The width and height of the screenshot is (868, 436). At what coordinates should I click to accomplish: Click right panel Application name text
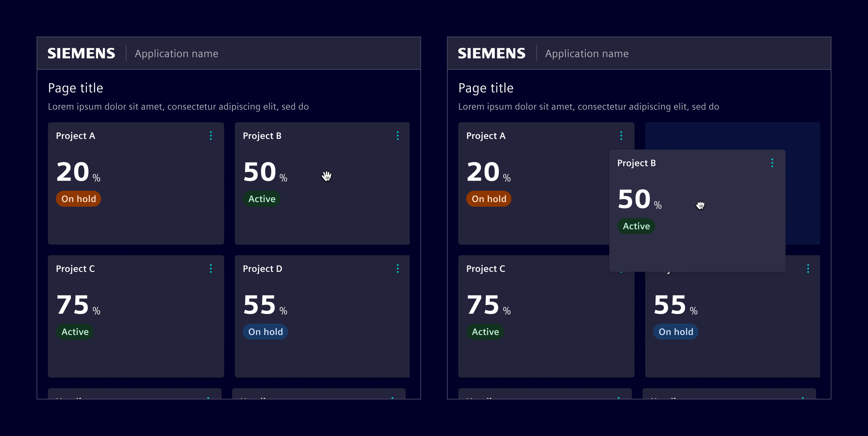587,54
